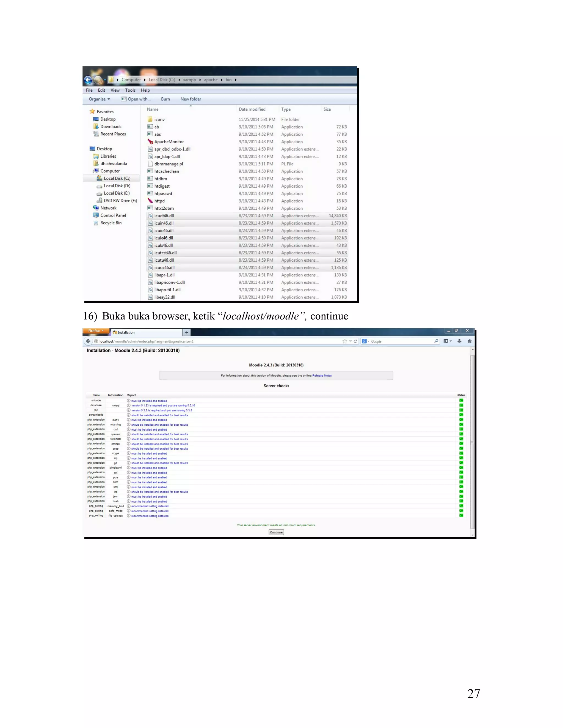This screenshot has width=563, height=728.
Task: Select the htpasswd application
Action: pos(163,194)
